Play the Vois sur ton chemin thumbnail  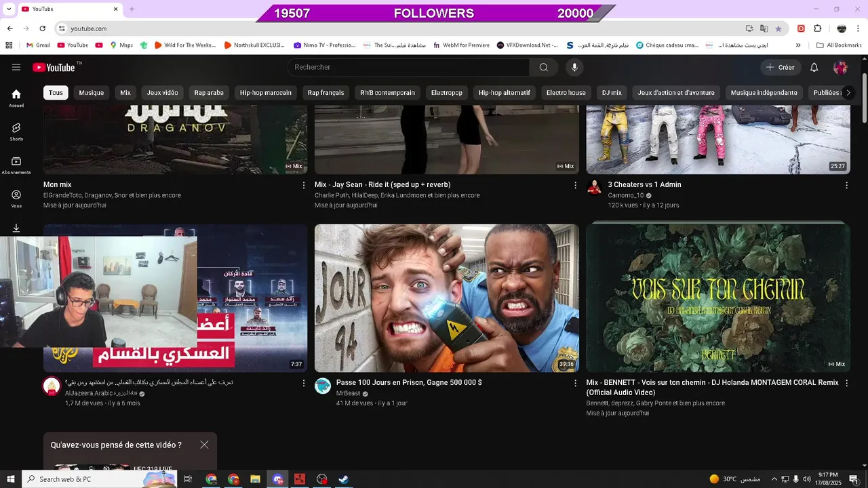(x=718, y=298)
